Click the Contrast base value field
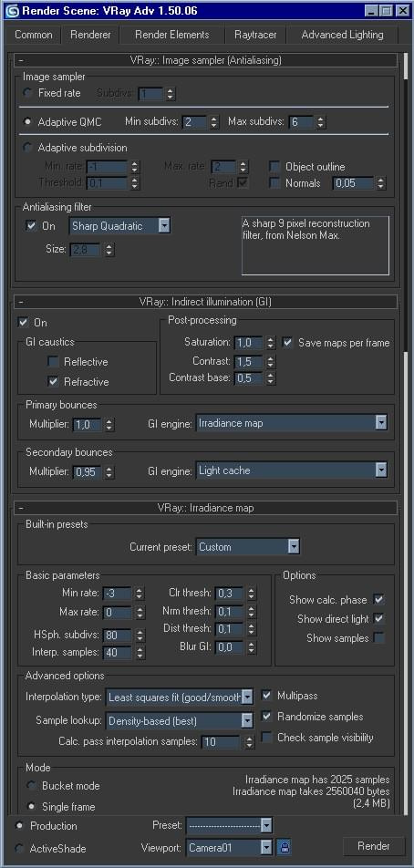 pyautogui.click(x=249, y=378)
